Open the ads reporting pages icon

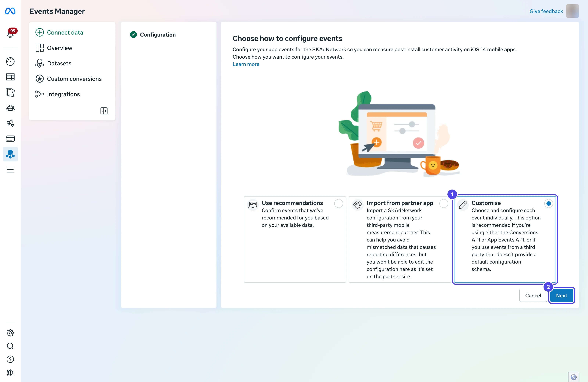[x=10, y=92]
